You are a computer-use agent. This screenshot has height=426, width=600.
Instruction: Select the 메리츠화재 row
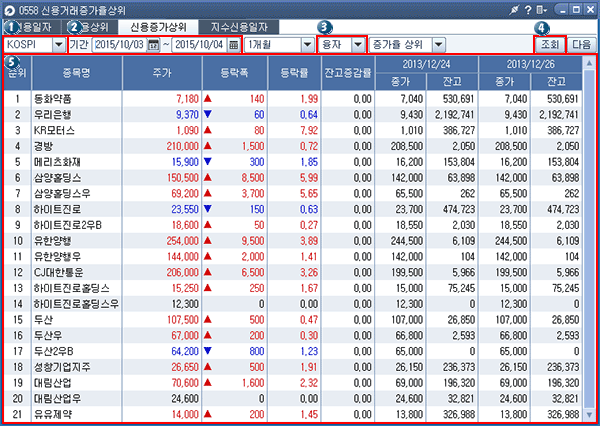click(x=293, y=162)
